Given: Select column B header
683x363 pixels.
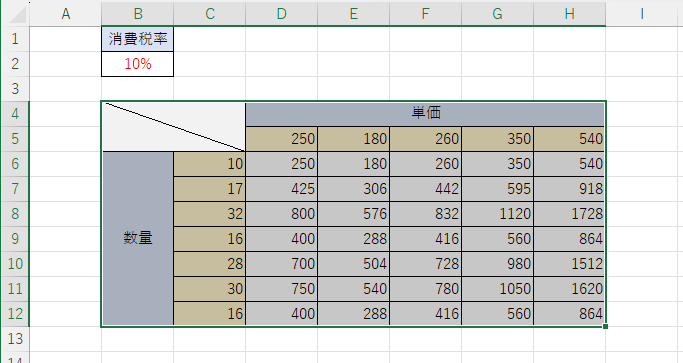Looking at the screenshot, I should (138, 14).
